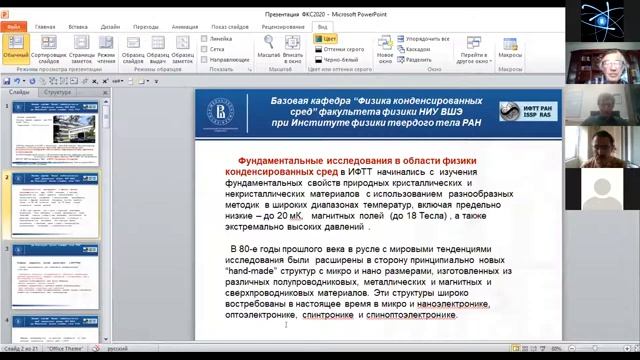The height and width of the screenshot is (360, 640).
Task: Click "Office Theme" in status bar
Action: (65, 349)
